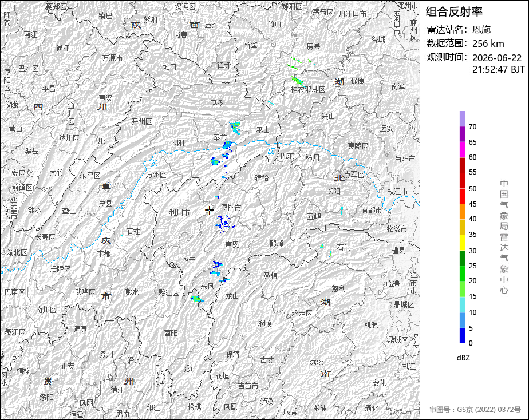Click the 竹溪 map label

251,46
